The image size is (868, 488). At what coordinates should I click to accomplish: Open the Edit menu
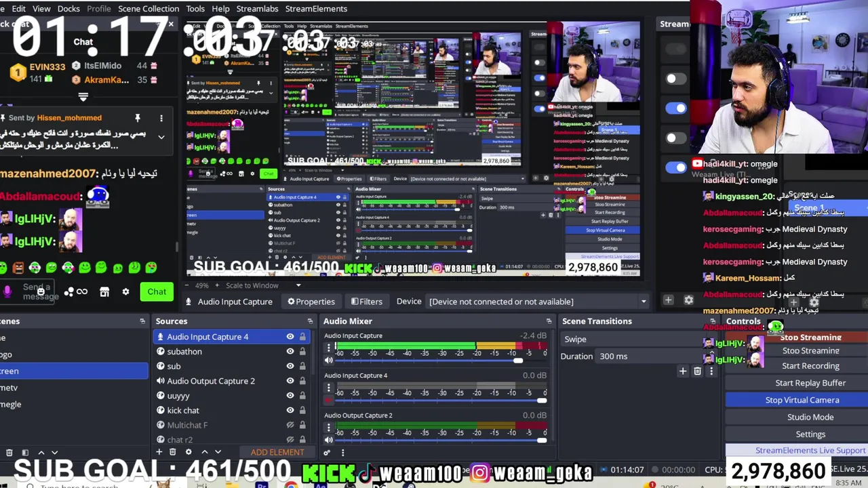tap(19, 9)
